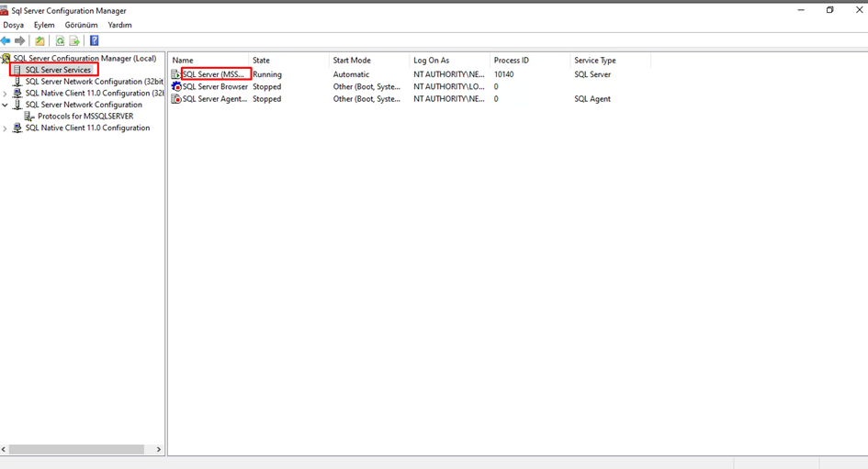Sort by the Log On As column header
The width and height of the screenshot is (868, 469).
point(449,61)
